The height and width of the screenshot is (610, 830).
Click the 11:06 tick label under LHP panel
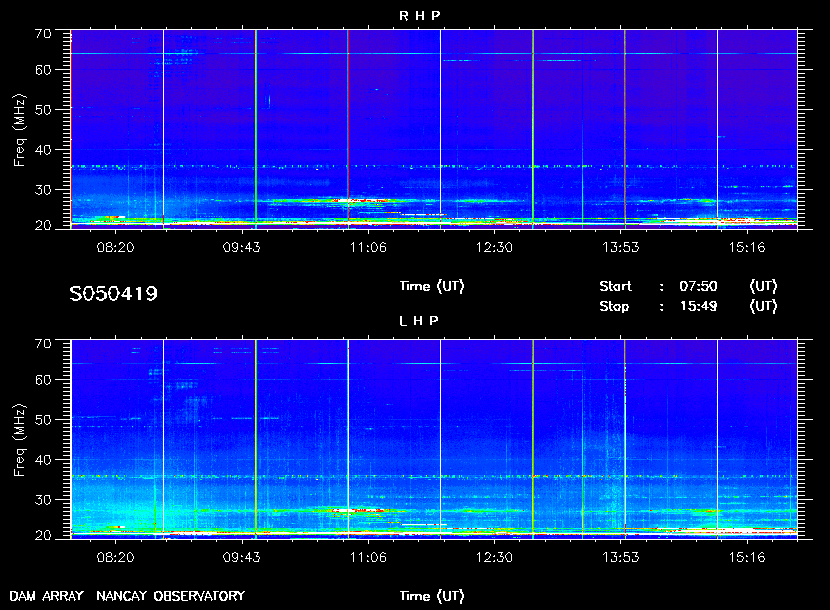368,558
